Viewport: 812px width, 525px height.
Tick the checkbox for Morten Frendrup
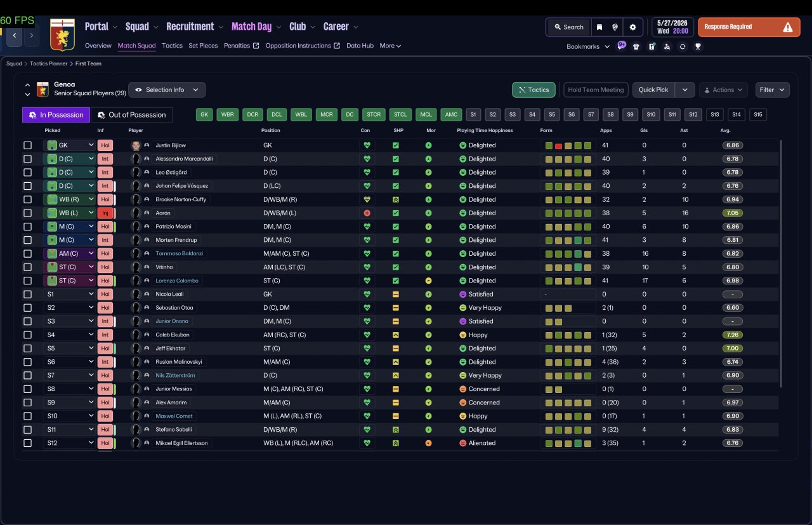[27, 240]
